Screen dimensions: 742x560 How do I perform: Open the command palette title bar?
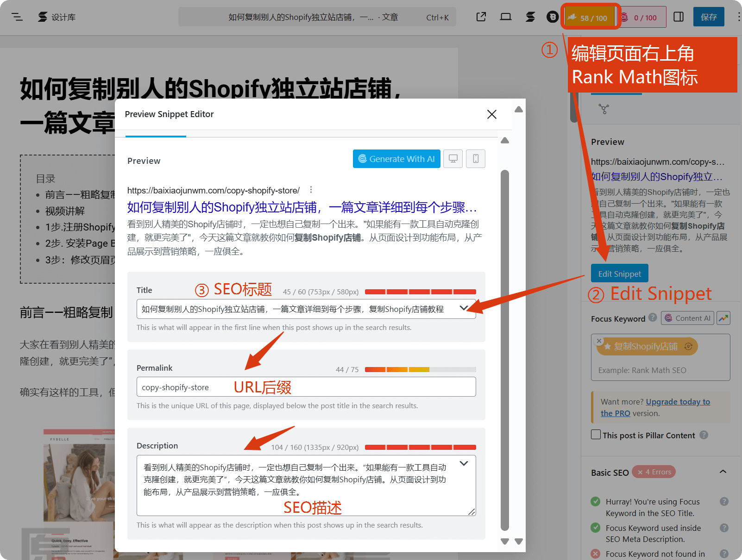tap(317, 17)
